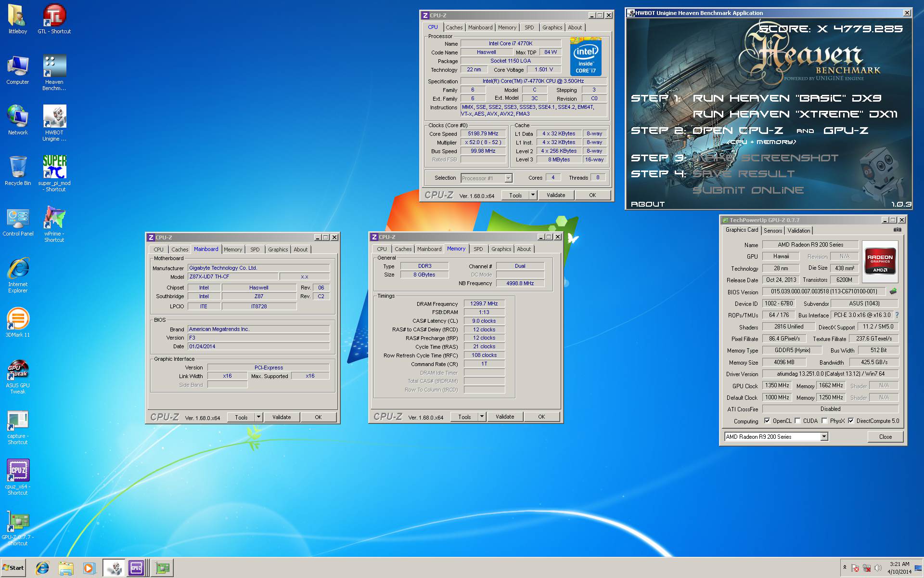This screenshot has height=578, width=924.
Task: Open ASUS GPU Tweak desktop icon
Action: (x=18, y=376)
